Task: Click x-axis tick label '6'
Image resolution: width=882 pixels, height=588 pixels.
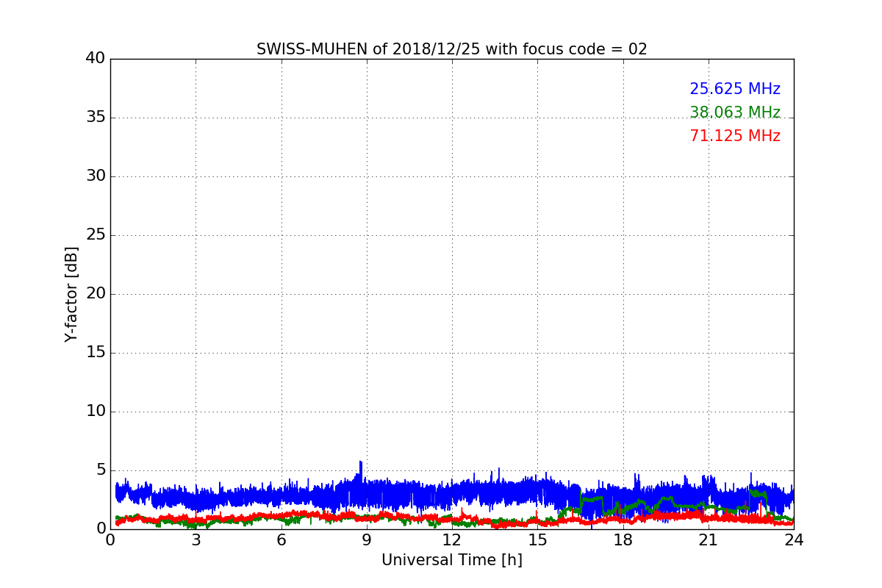Action: point(281,540)
